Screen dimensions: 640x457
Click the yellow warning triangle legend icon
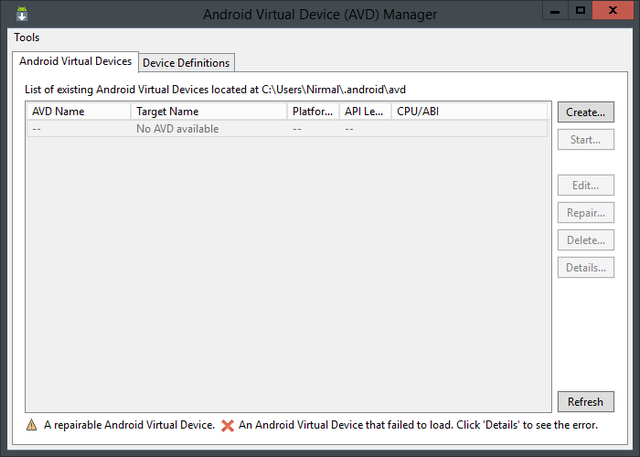point(31,425)
